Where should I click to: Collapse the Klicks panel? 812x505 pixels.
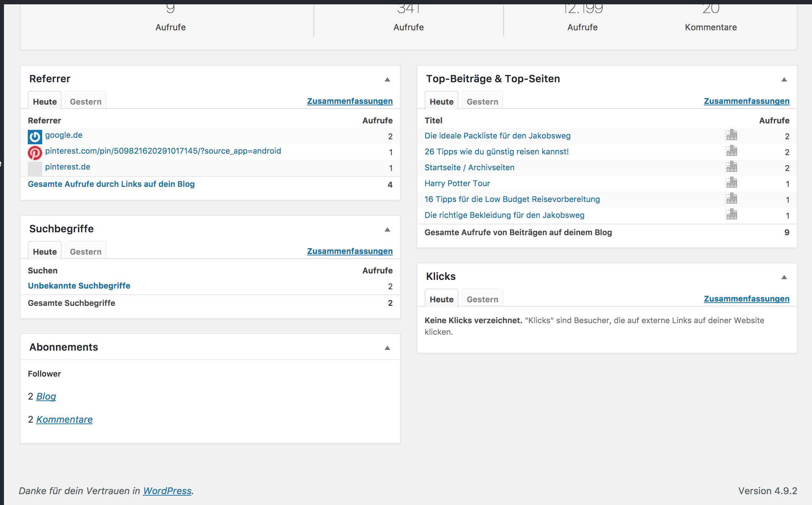[784, 277]
